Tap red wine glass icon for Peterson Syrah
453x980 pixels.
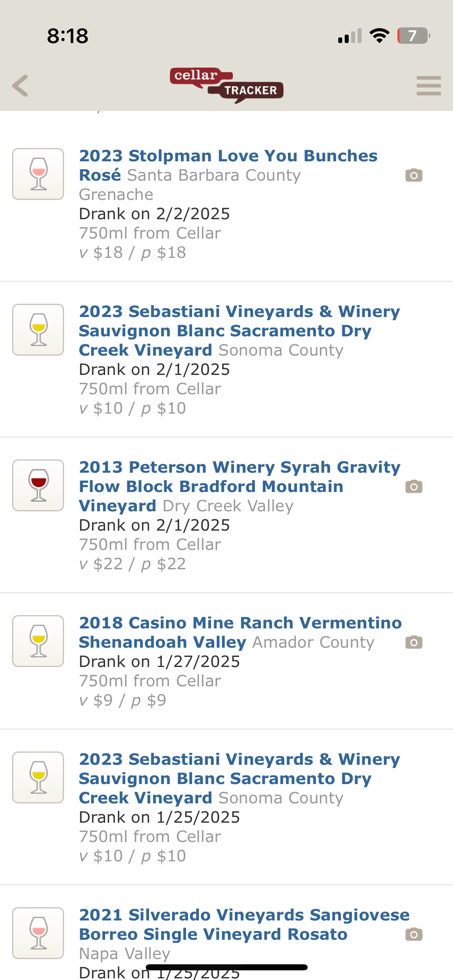(x=38, y=486)
